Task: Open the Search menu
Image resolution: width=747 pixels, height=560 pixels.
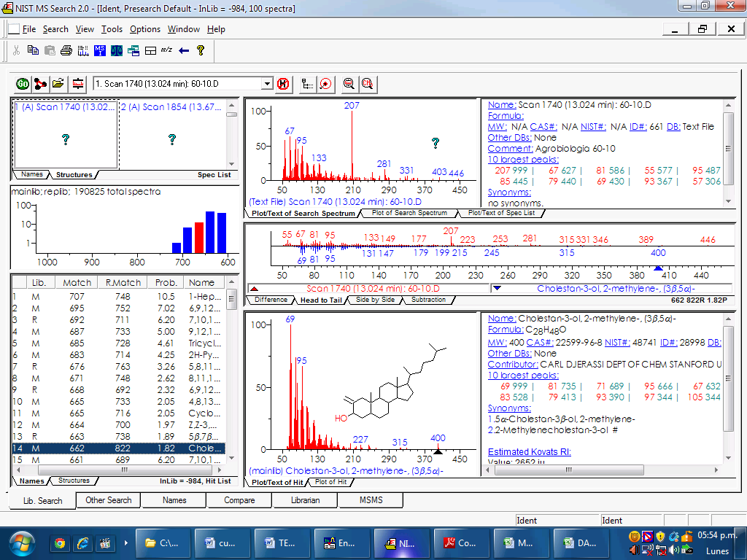Action: pos(55,29)
